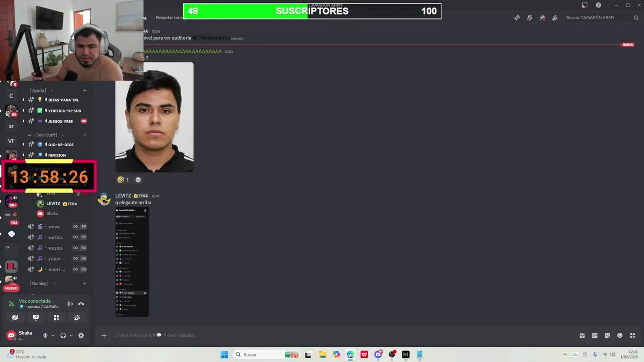Open File Explorer from taskbar
Screen dimensions: 644x362
point(323,354)
